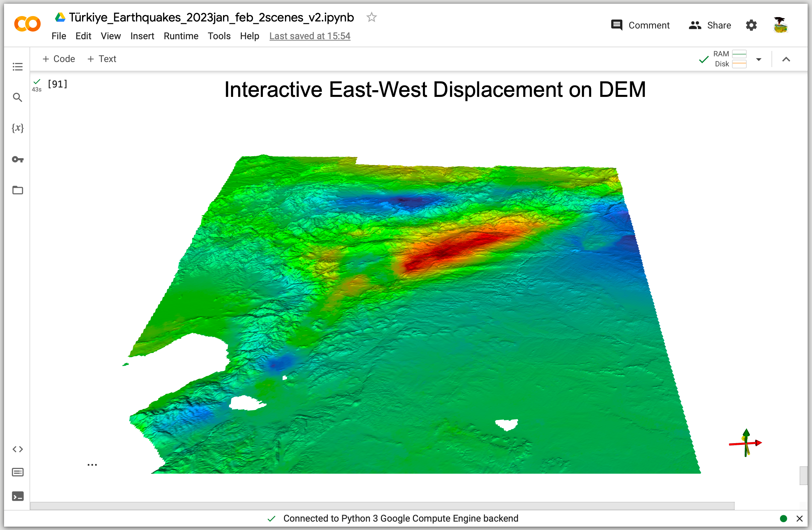Star this notebook
This screenshot has width=812, height=530.
pos(372,17)
